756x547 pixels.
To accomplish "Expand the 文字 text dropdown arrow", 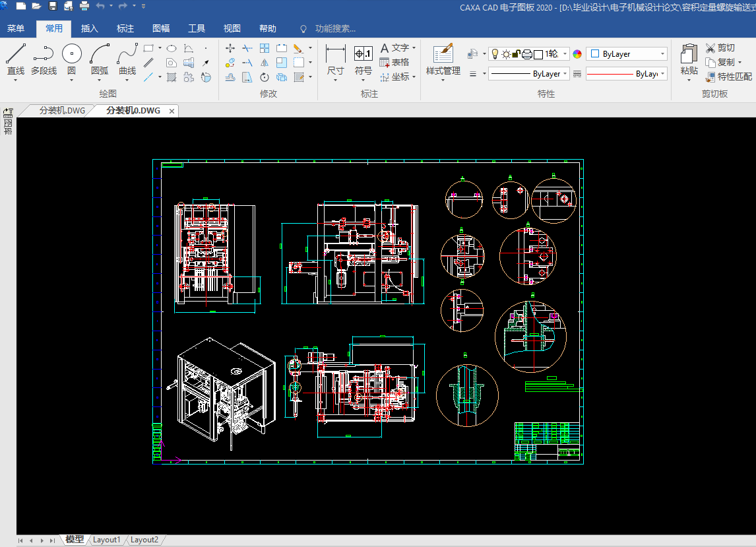I will [x=414, y=48].
